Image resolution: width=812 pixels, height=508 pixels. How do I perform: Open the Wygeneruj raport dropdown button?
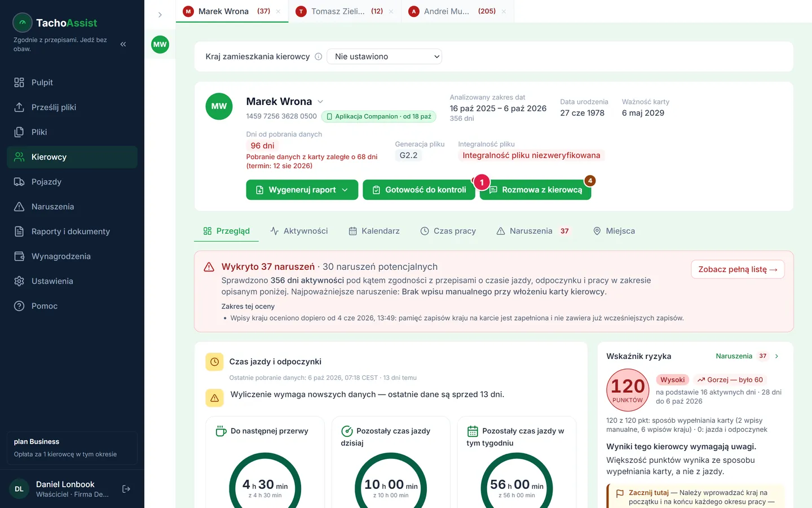302,190
